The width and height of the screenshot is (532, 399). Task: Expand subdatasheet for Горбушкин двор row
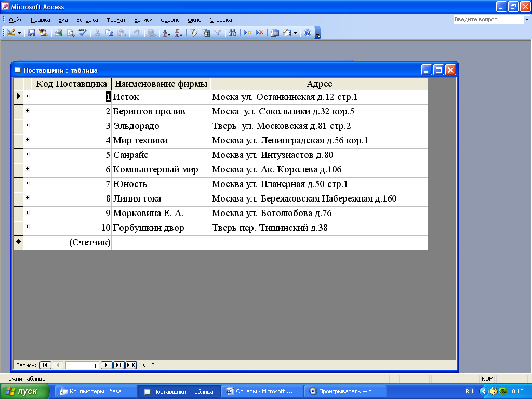[x=27, y=227]
